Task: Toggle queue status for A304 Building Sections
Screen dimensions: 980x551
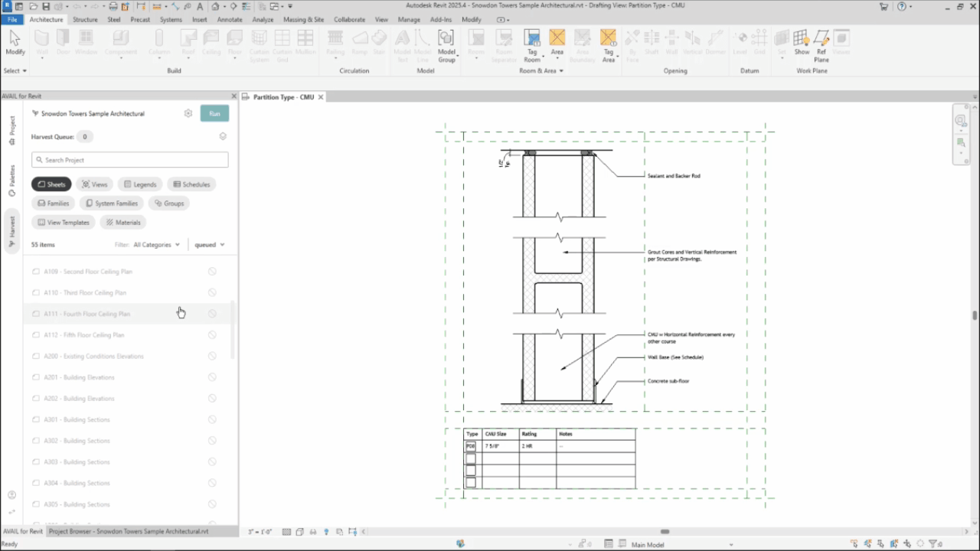Action: [212, 483]
